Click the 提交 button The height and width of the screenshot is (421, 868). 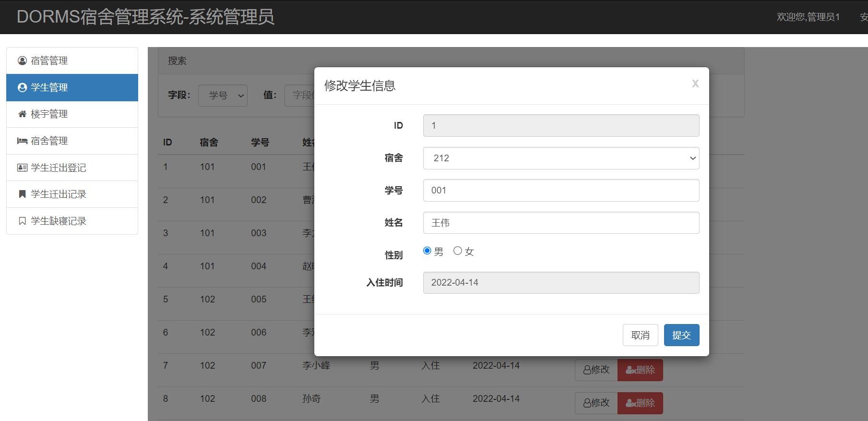(681, 335)
